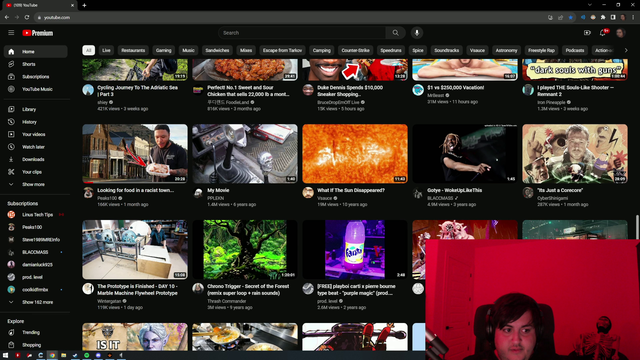
Task: Open the Create video icon
Action: 587,33
